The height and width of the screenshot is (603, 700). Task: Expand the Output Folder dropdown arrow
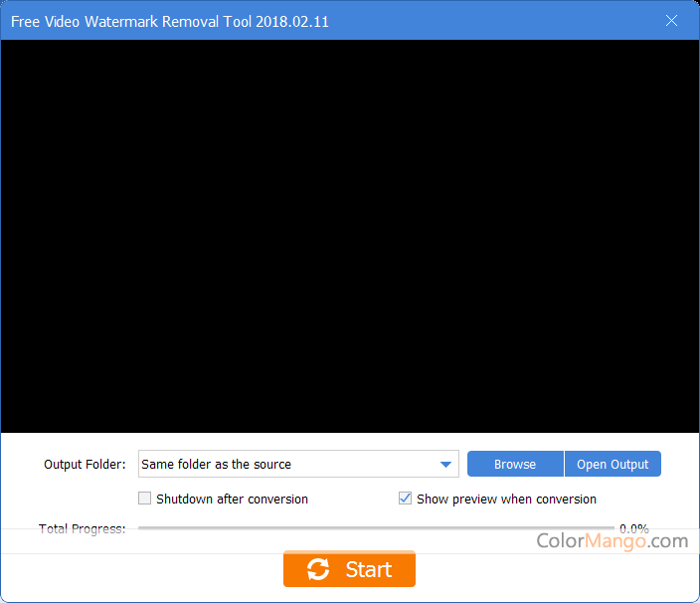coord(445,464)
